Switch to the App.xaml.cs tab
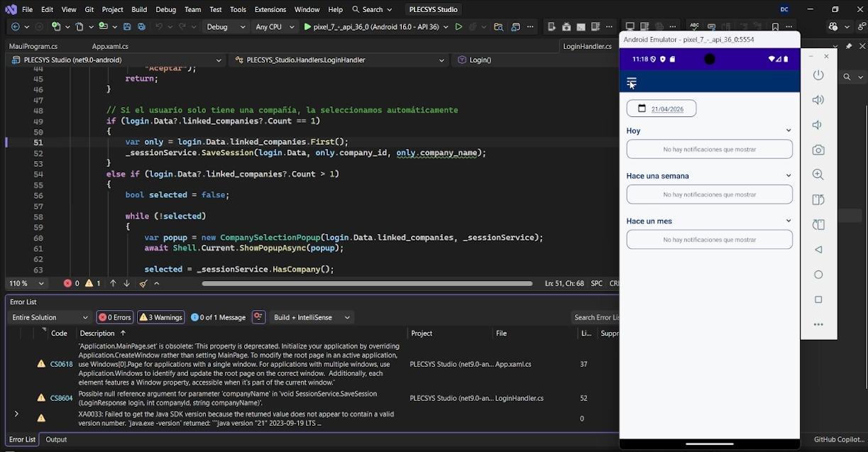868x452 pixels. pyautogui.click(x=110, y=46)
